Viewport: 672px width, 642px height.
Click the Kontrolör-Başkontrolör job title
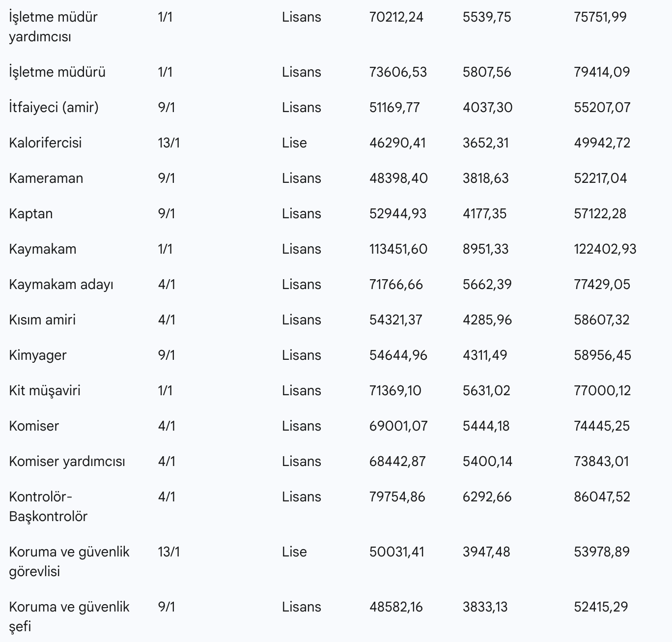(48, 506)
